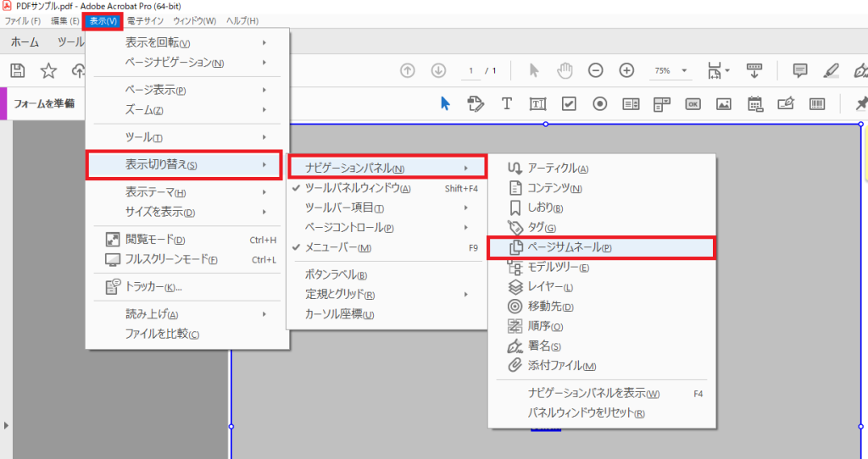Add a barcode form field
This screenshot has width=868, height=459.
coord(817,103)
